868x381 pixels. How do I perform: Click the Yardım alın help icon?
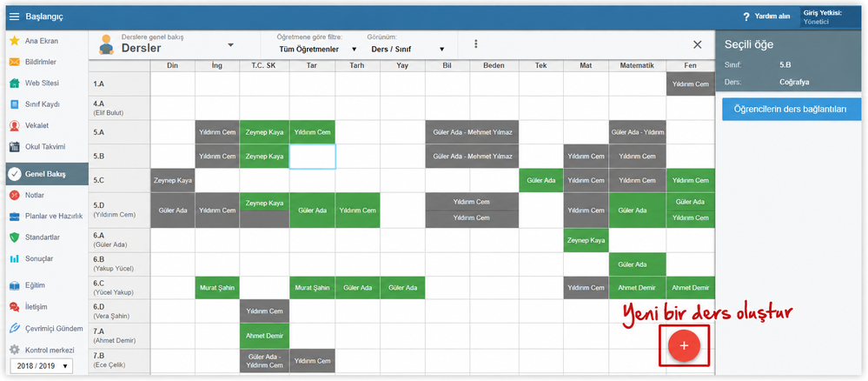[746, 17]
